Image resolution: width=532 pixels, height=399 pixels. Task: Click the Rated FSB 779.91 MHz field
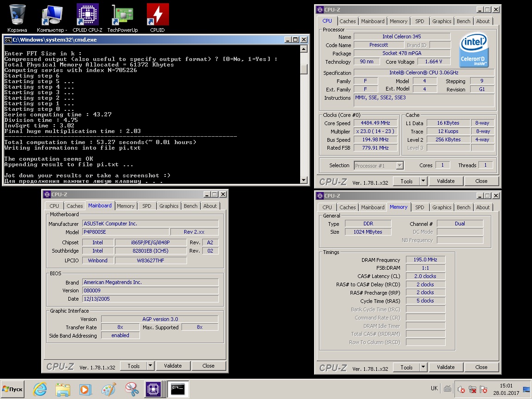pos(375,148)
